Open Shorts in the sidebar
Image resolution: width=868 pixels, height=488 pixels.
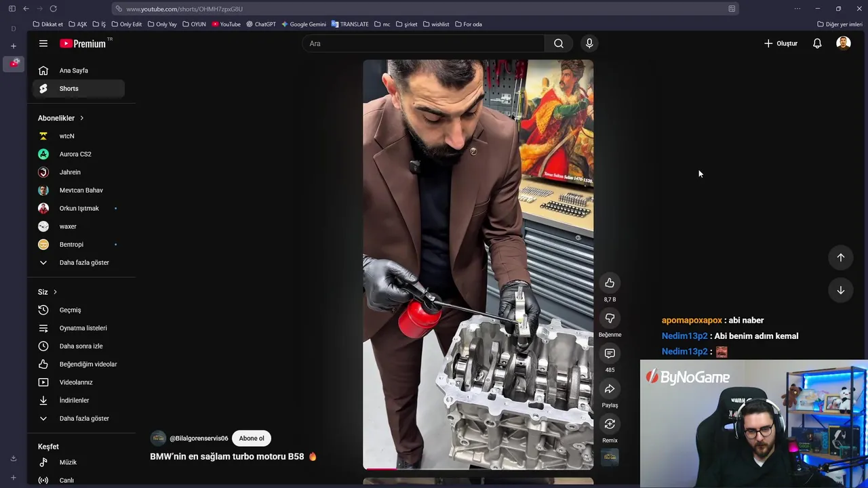pyautogui.click(x=78, y=89)
